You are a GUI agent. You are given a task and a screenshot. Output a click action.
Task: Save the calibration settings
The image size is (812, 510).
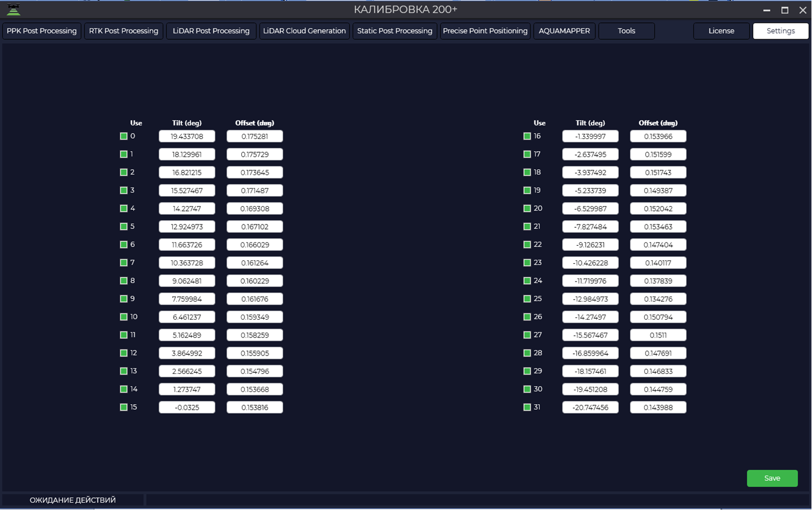pyautogui.click(x=772, y=478)
